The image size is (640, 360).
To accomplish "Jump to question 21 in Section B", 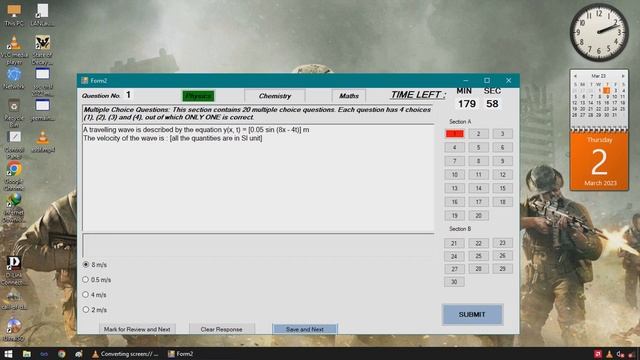I will [454, 243].
